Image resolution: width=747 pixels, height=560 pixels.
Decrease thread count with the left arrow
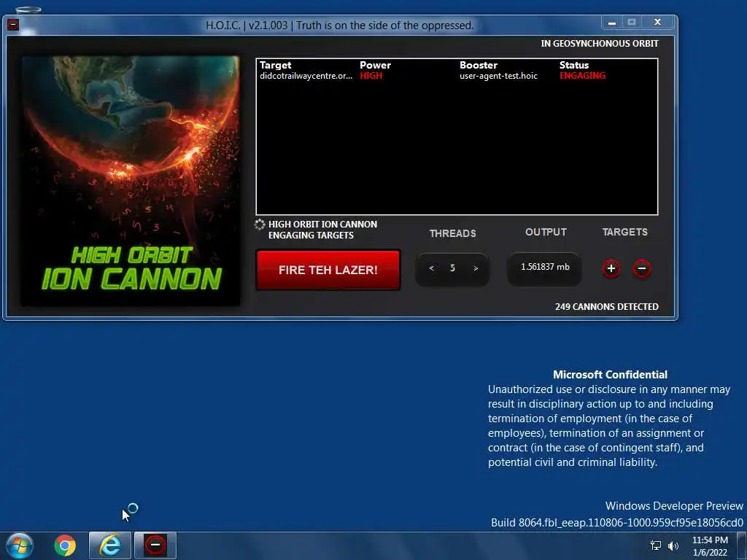(431, 268)
